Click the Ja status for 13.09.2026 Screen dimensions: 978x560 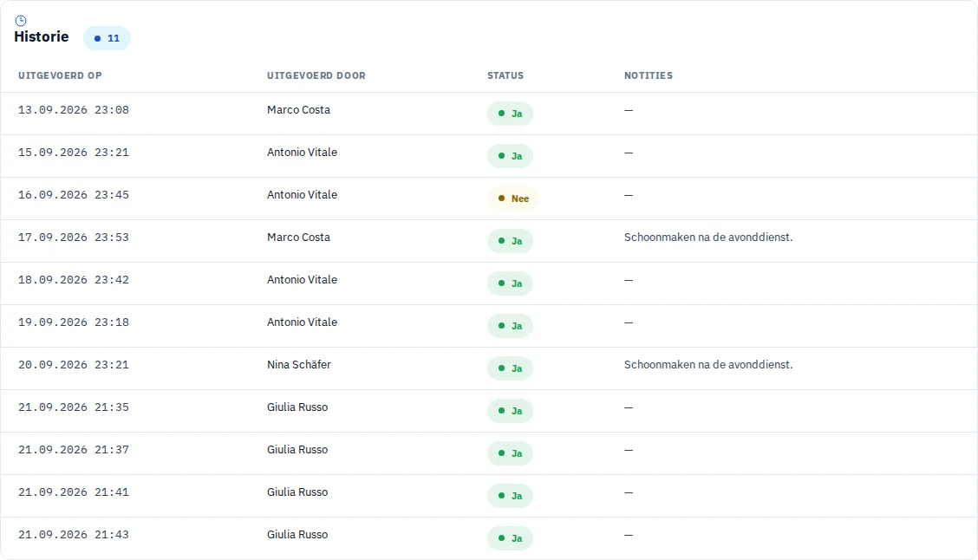[510, 114]
